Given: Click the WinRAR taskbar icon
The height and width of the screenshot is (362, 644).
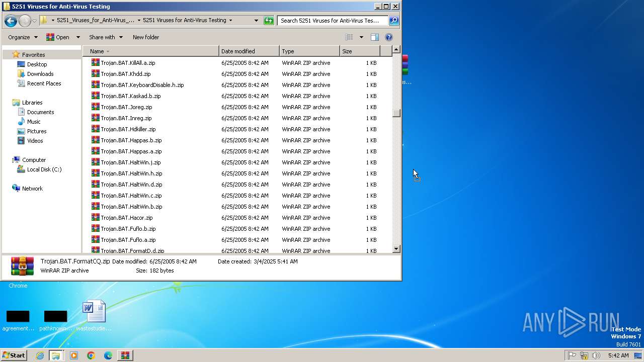Looking at the screenshot, I should (x=125, y=355).
